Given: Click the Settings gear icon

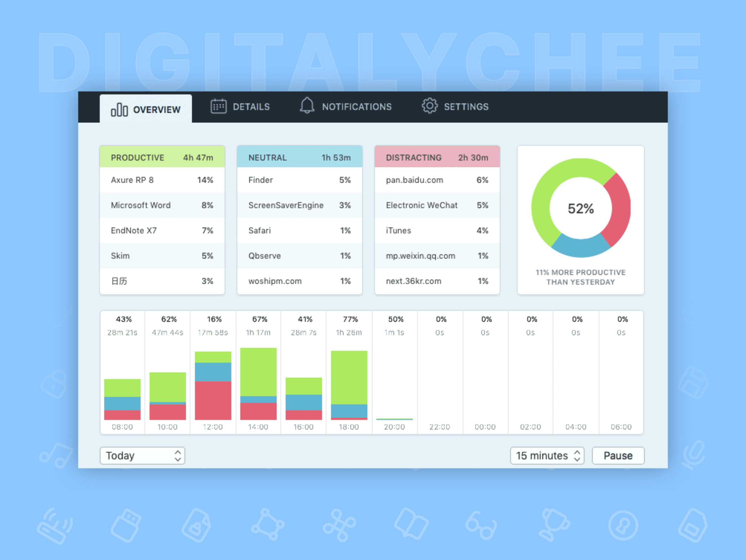Looking at the screenshot, I should [429, 106].
